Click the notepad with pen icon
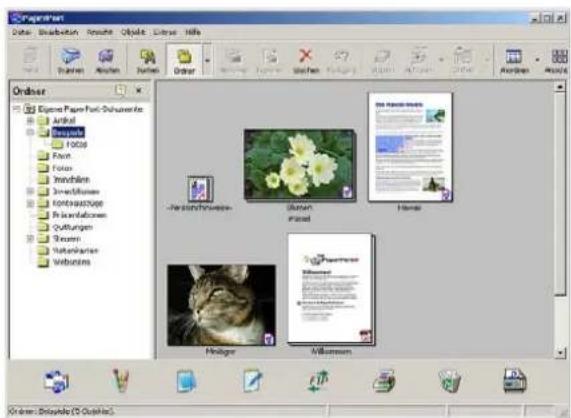571x418 pixels. click(253, 380)
